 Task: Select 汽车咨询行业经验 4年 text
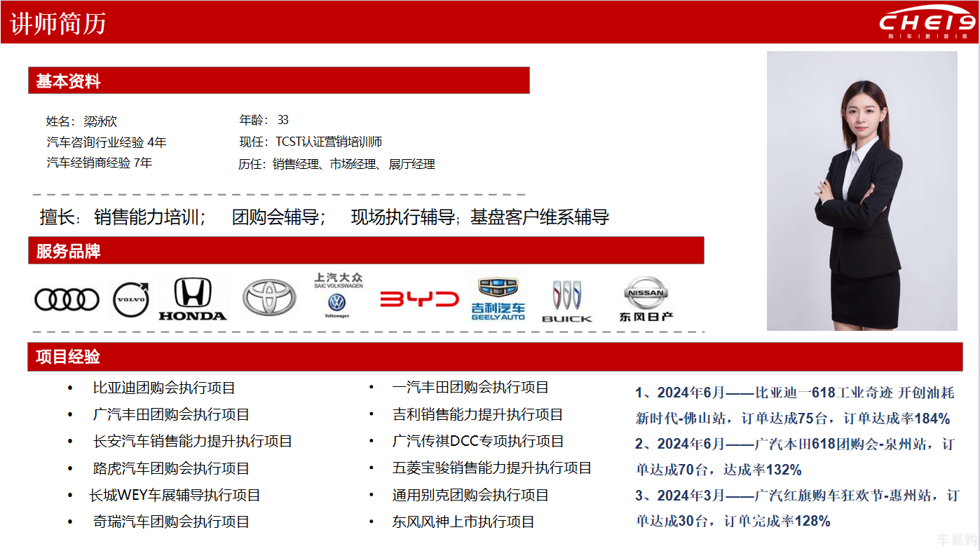(x=107, y=143)
